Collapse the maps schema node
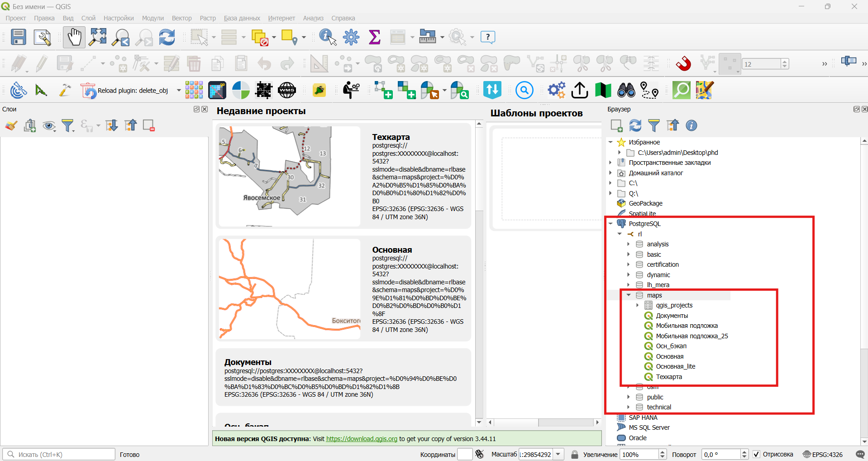 click(x=629, y=295)
